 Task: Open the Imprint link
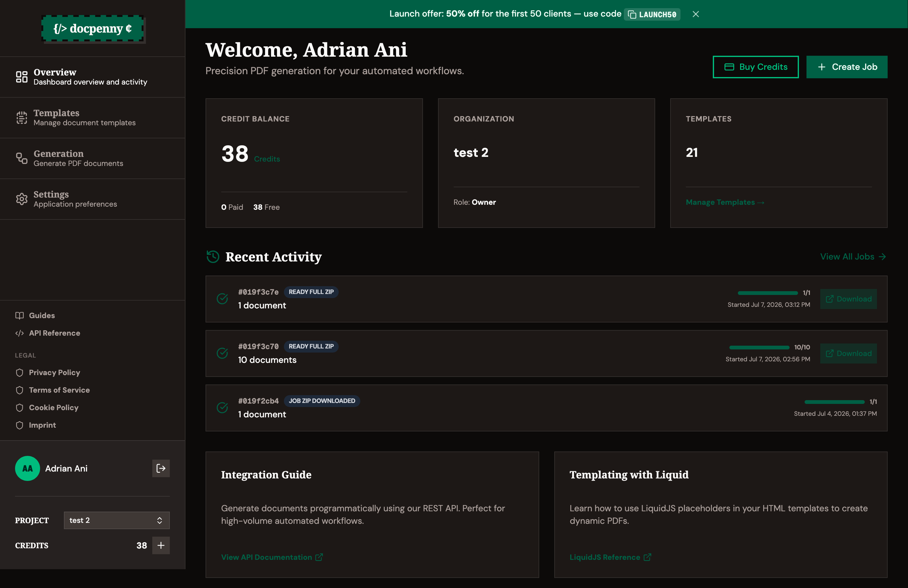coord(35,425)
